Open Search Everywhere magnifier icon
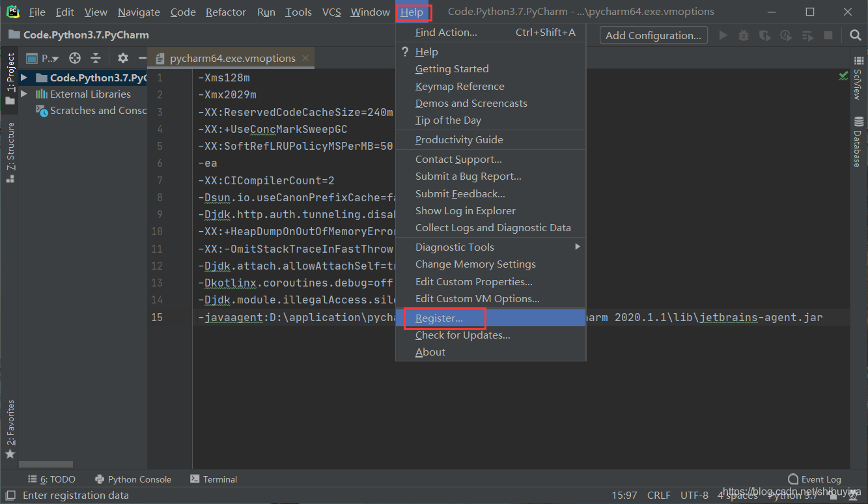The height and width of the screenshot is (504, 868). tap(856, 35)
